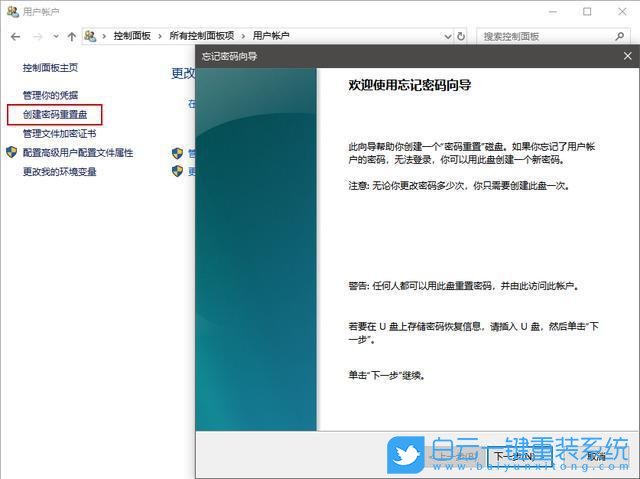
Task: Expand the chevron after 所有控制面板项
Action: 243,36
